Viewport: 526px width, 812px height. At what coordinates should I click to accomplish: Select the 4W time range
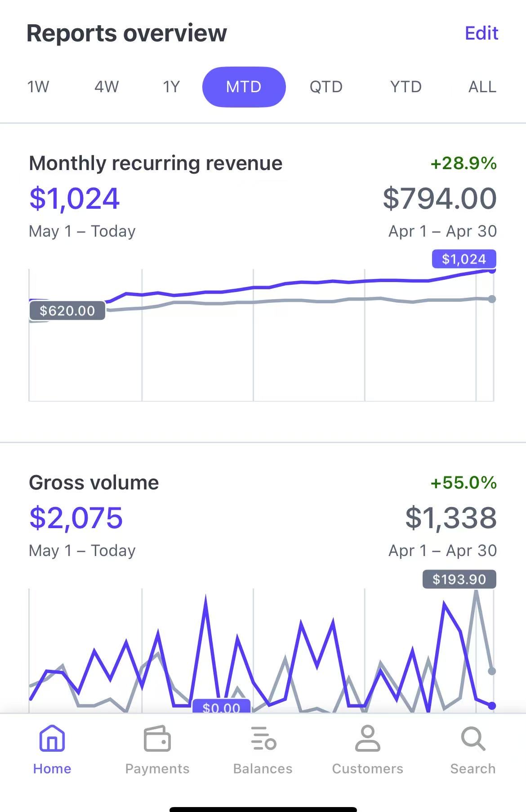click(107, 87)
